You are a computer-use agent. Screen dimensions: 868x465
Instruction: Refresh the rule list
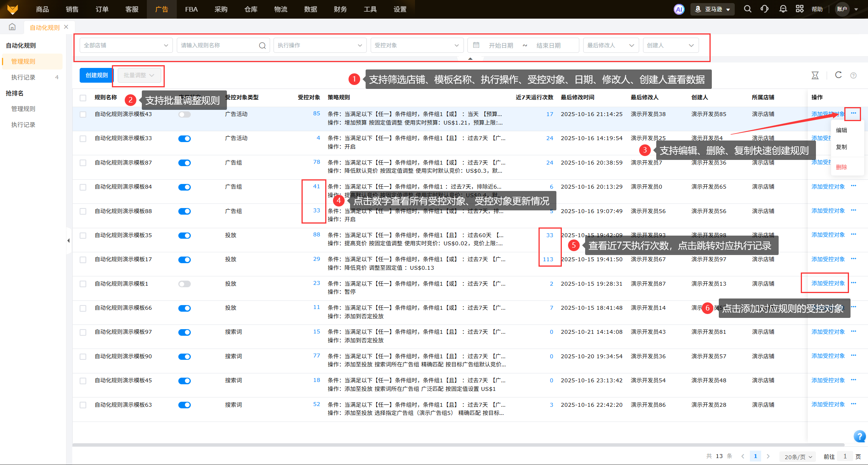pyautogui.click(x=838, y=75)
